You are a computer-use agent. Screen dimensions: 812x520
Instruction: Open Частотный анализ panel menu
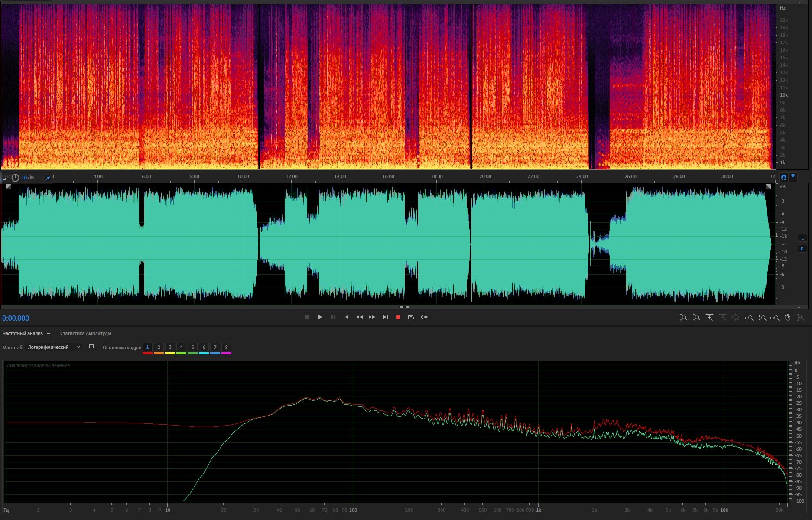49,334
